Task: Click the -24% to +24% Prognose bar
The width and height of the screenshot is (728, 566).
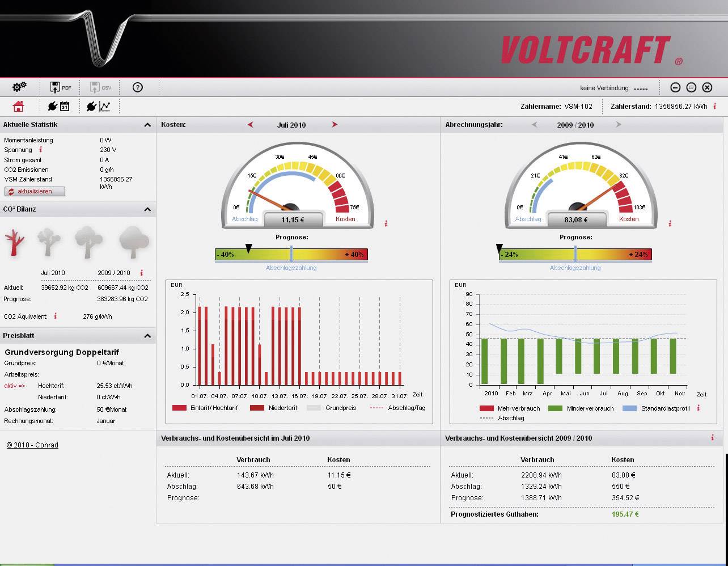Action: tap(575, 255)
